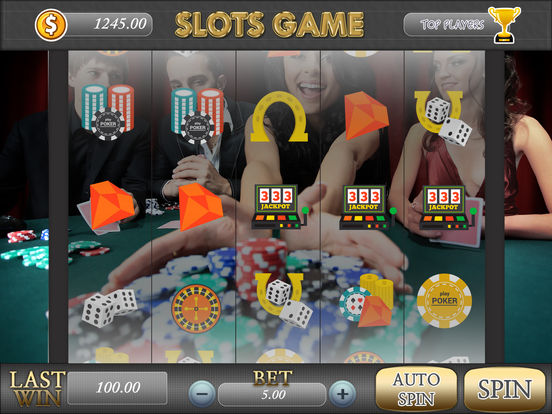Tap the yellow Play Poker chip symbol

444,301
